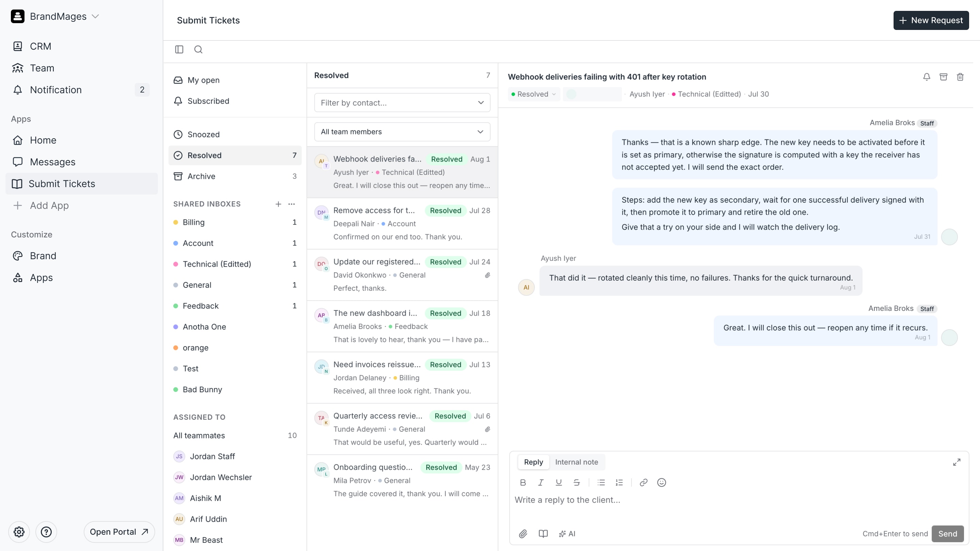Switch to Internal note tab

point(577,462)
